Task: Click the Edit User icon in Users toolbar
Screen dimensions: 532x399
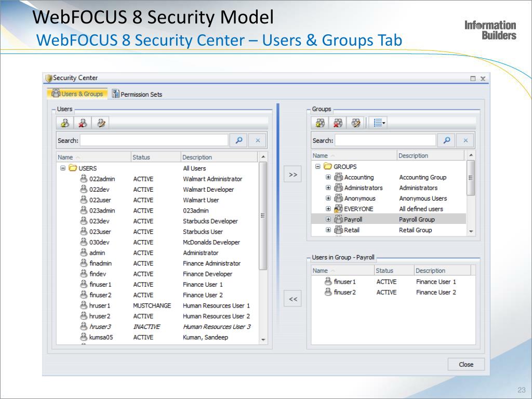Action: (101, 123)
